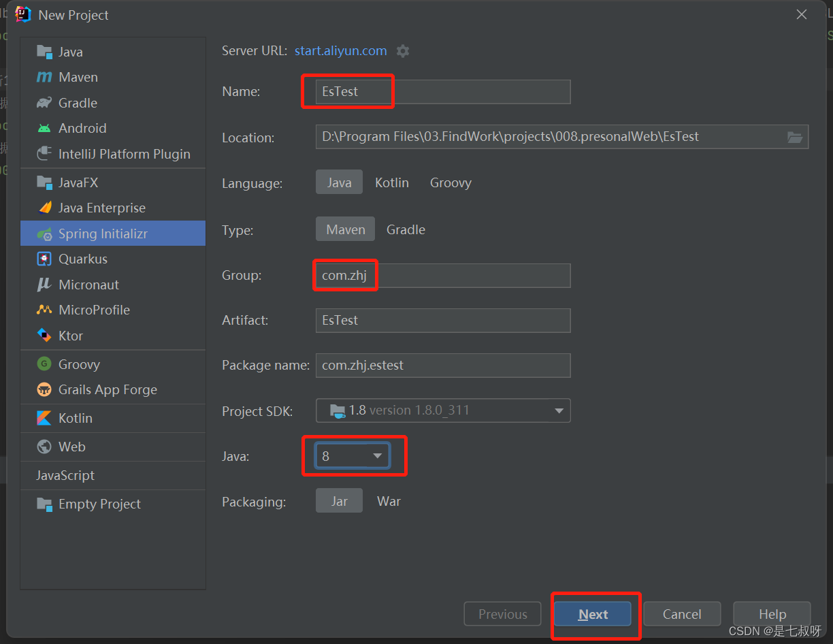The width and height of the screenshot is (833, 644).
Task: Select Gradle in the project type list
Action: (x=113, y=103)
